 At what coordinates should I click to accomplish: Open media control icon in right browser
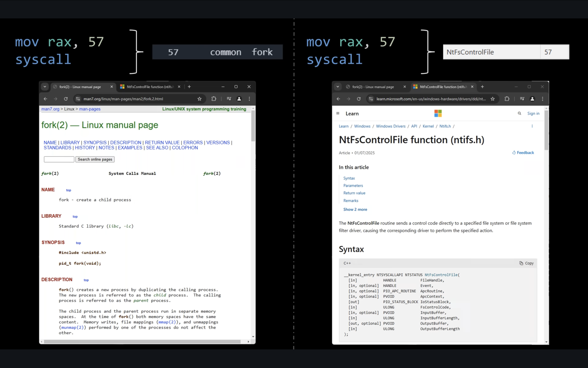[522, 99]
